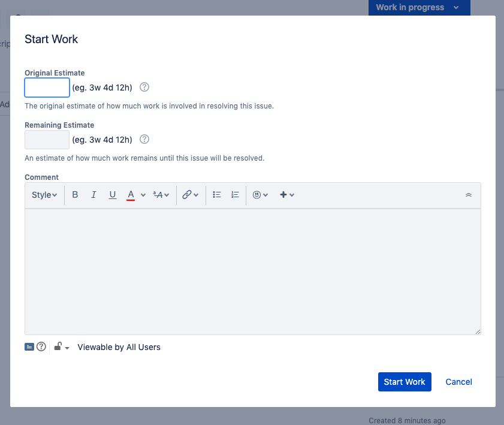This screenshot has height=425, width=504.
Task: Open more text formatting options dropdown
Action: (x=161, y=195)
